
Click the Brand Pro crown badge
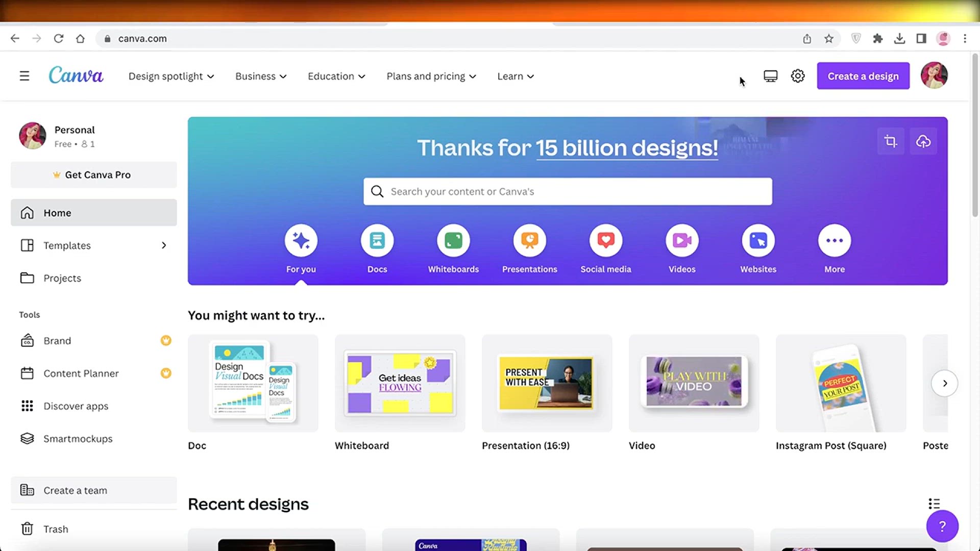click(x=166, y=340)
